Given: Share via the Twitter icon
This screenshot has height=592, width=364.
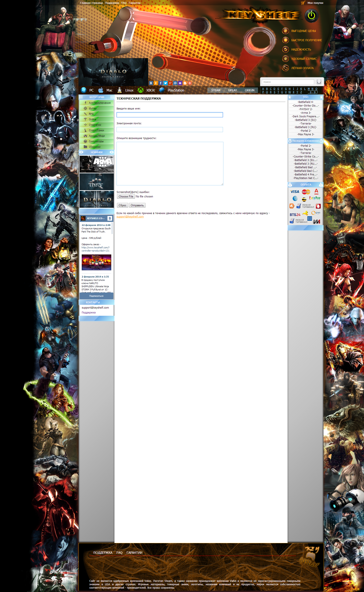Looking at the screenshot, I should [165, 83].
